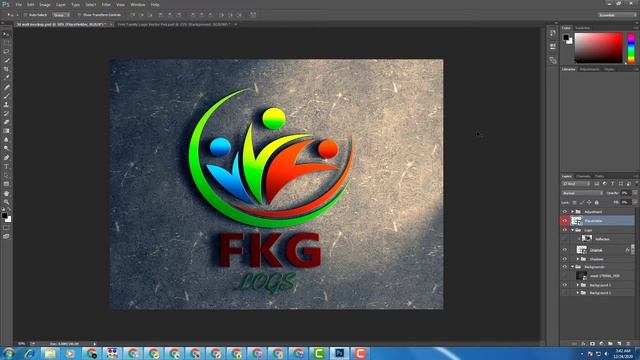640x360 pixels.
Task: Toggle visibility of the Placeholder layer
Action: (x=565, y=221)
